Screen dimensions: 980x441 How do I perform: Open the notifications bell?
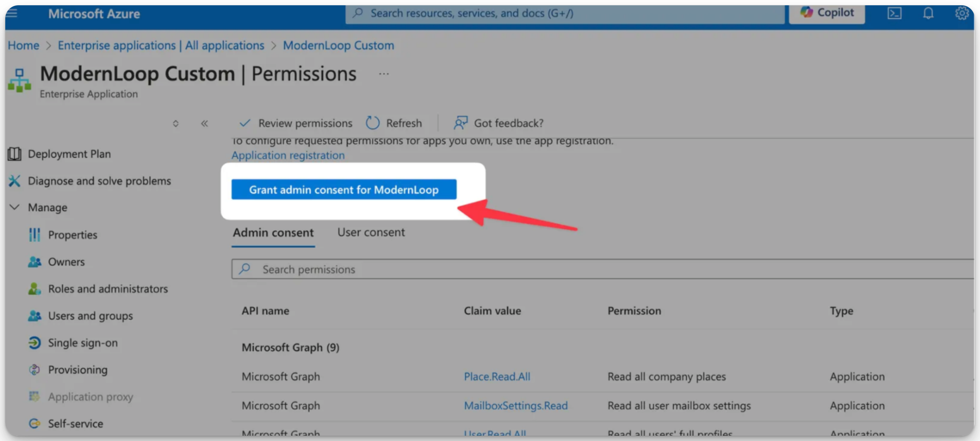pos(928,13)
